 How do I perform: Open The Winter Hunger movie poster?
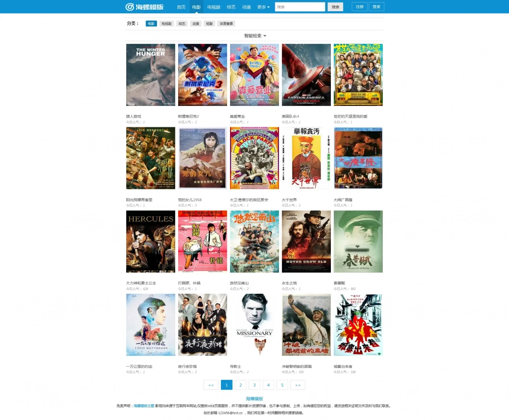[x=151, y=75]
